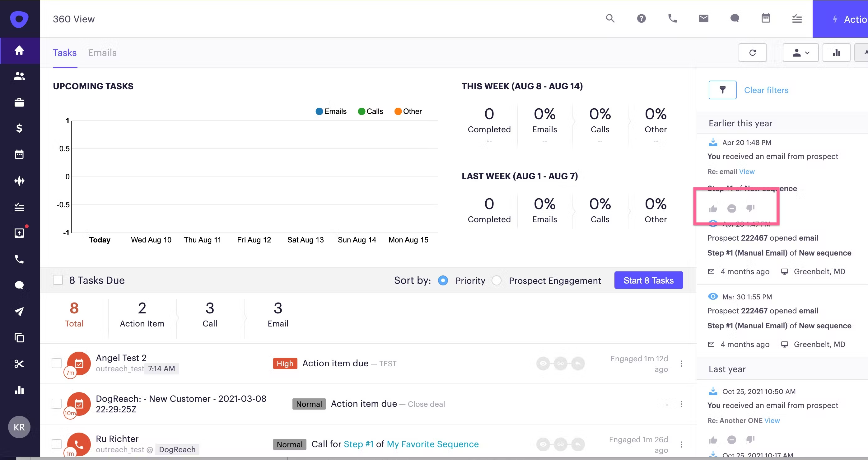The width and height of the screenshot is (868, 460).
Task: Open the top bar calendar icon
Action: coord(766,19)
